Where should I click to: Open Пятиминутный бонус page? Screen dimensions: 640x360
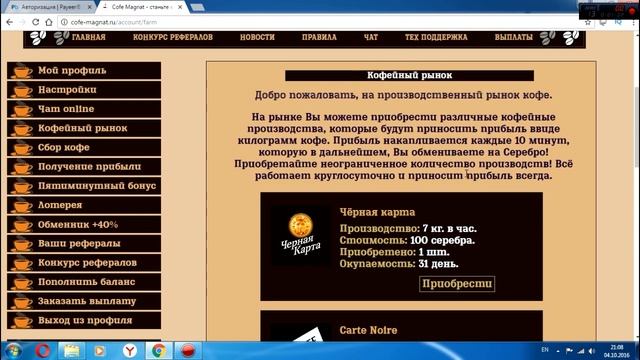(x=84, y=186)
